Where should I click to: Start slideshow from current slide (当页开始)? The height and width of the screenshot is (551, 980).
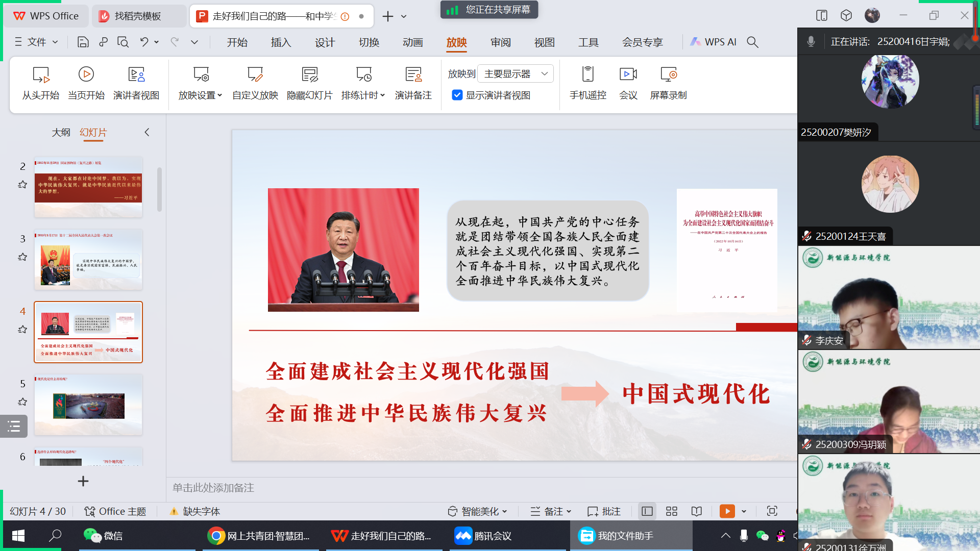pyautogui.click(x=86, y=76)
